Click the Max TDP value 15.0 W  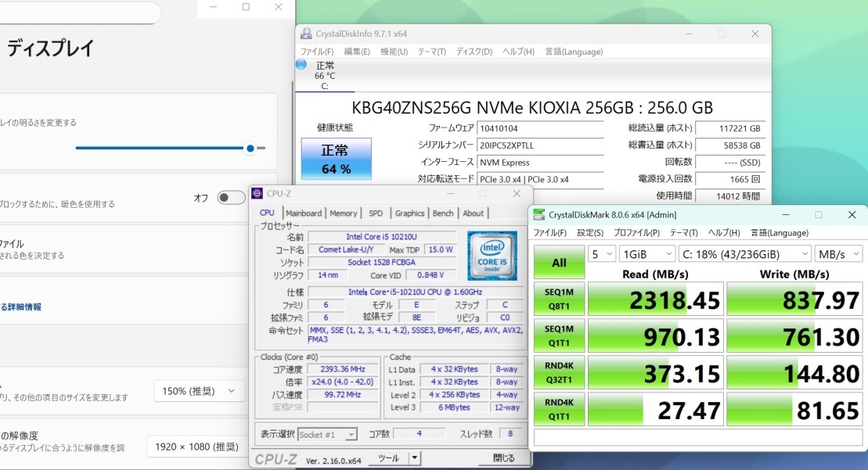coord(441,249)
